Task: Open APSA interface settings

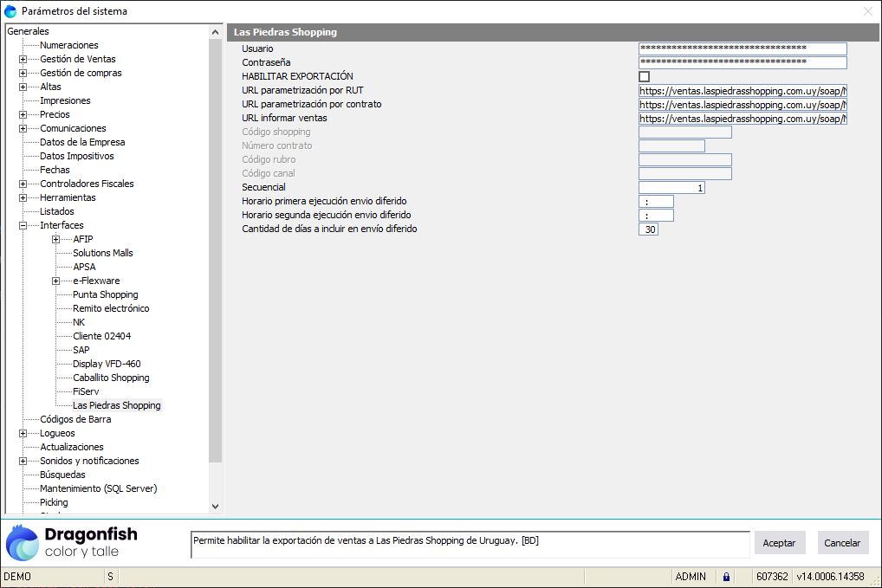Action: point(84,267)
